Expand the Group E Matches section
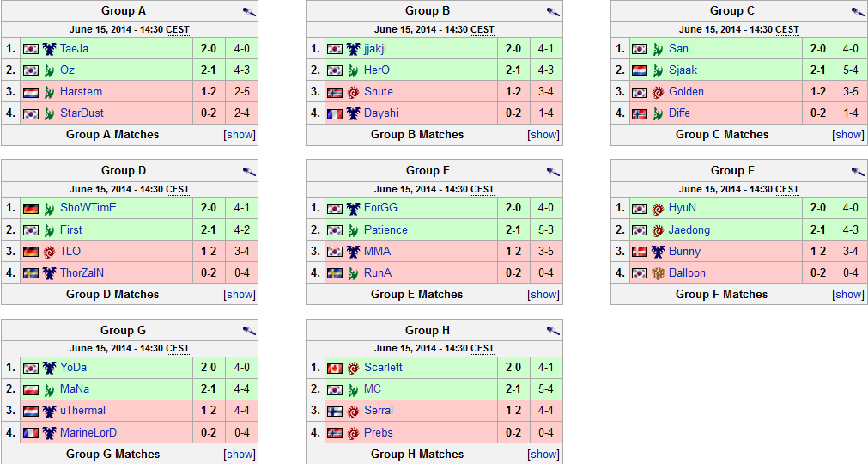This screenshot has height=464, width=868. point(544,295)
